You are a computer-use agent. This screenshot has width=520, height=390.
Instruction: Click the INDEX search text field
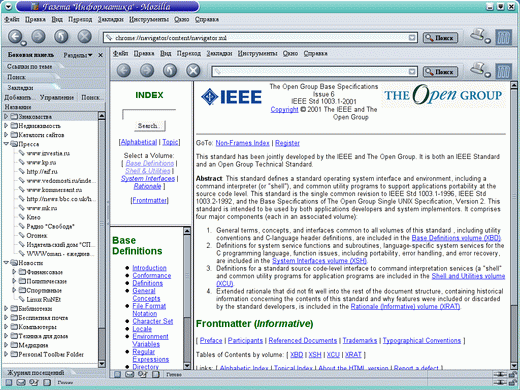point(149,114)
